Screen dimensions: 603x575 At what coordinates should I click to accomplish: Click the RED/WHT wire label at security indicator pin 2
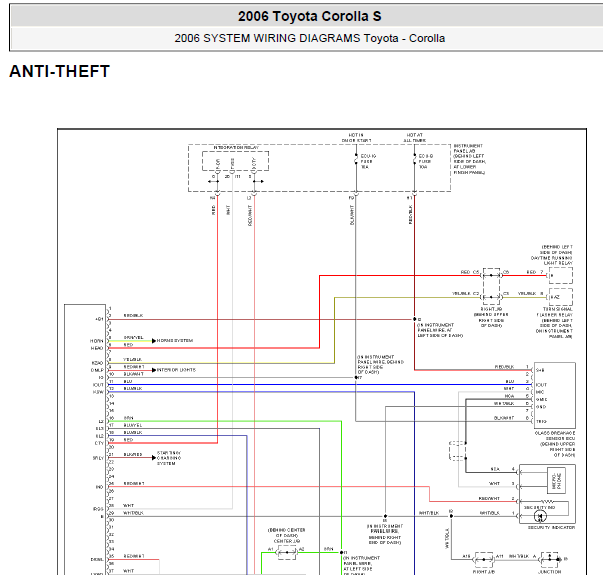pos(489,498)
